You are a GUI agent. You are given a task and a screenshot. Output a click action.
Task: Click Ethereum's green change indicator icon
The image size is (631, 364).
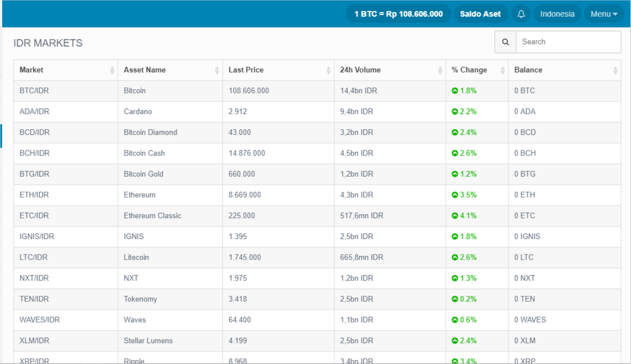[x=455, y=195]
